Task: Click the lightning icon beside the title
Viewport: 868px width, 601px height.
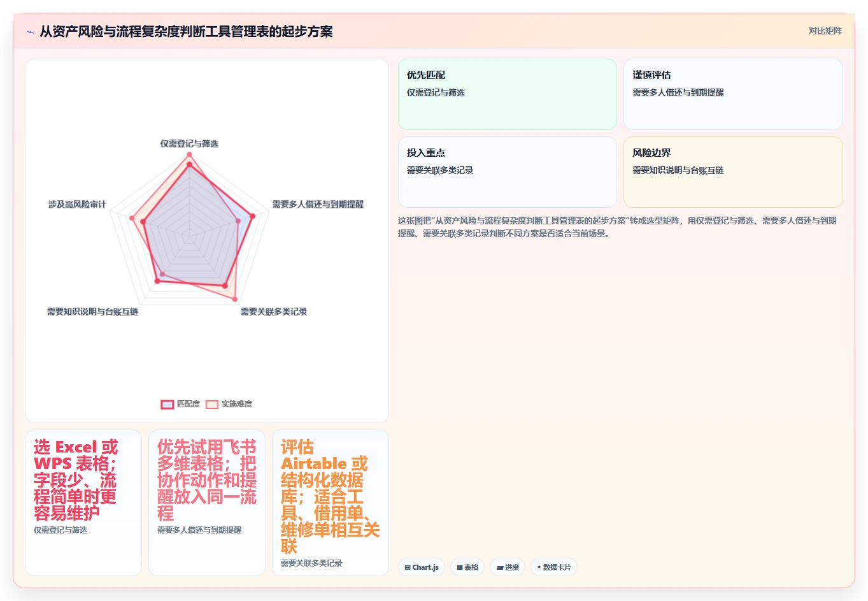Action: 30,32
